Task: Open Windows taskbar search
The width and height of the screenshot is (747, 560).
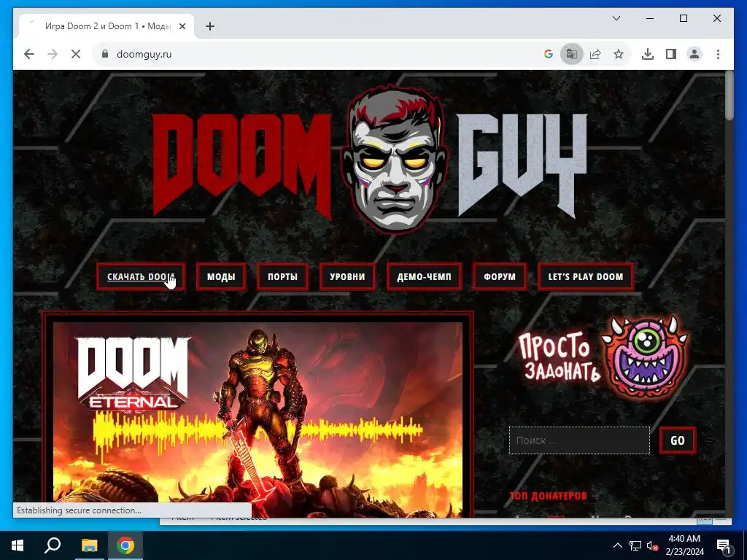Action: [53, 545]
